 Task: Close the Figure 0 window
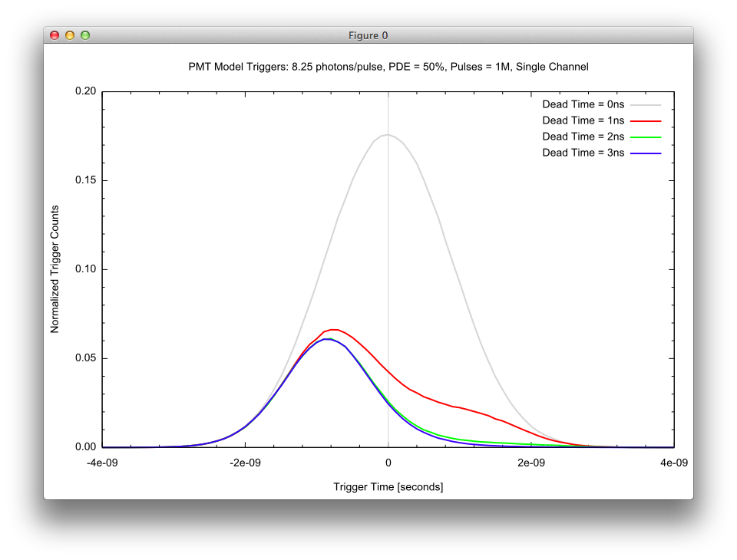pyautogui.click(x=55, y=35)
